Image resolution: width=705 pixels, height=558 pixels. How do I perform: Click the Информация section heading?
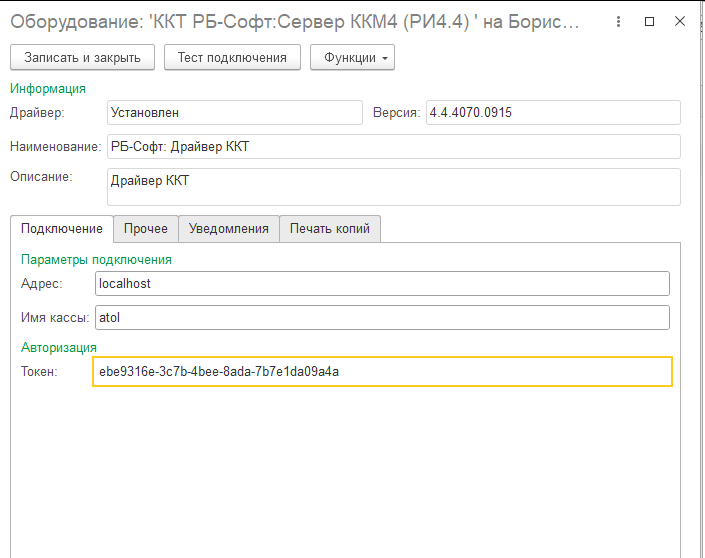coord(48,89)
